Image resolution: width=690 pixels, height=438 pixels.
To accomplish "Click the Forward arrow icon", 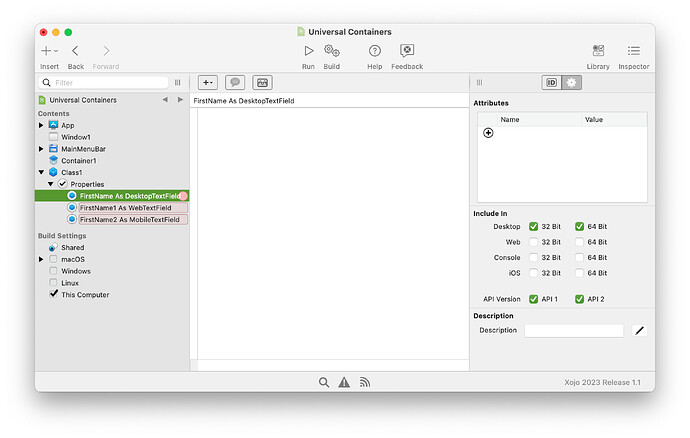I will (x=106, y=51).
